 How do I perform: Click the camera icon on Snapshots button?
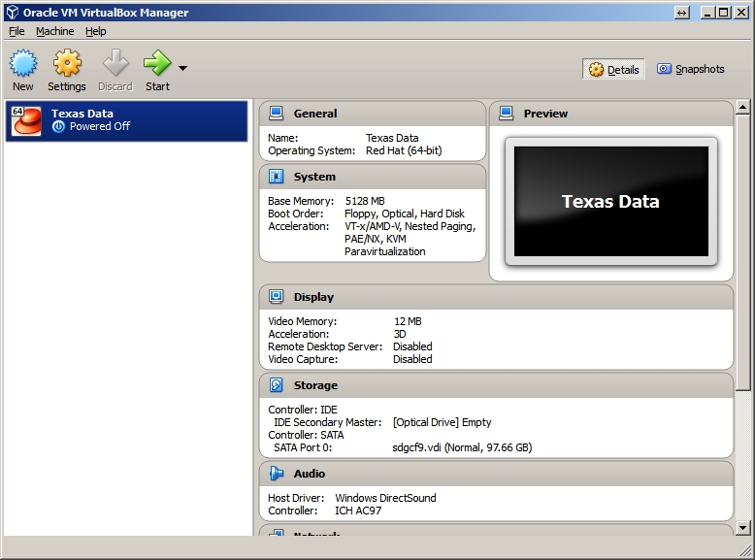tap(664, 69)
